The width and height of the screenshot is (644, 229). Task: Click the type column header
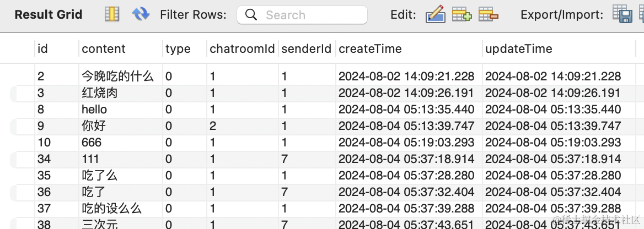[178, 49]
